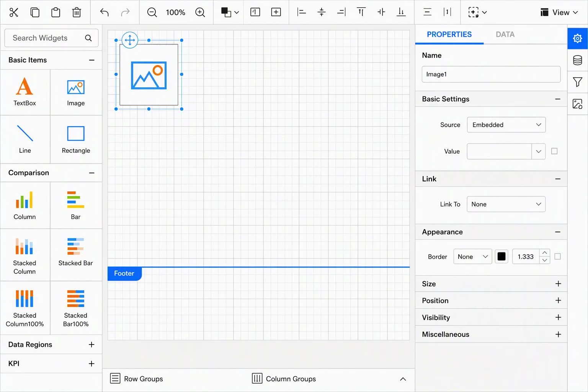
Task: Click the Paste clipboard icon
Action: (x=56, y=12)
